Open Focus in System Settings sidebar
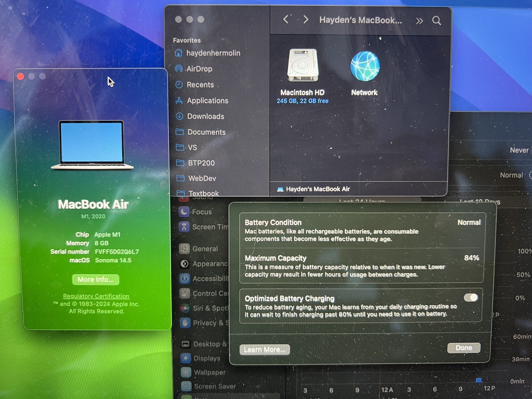This screenshot has height=399, width=532. point(195,212)
